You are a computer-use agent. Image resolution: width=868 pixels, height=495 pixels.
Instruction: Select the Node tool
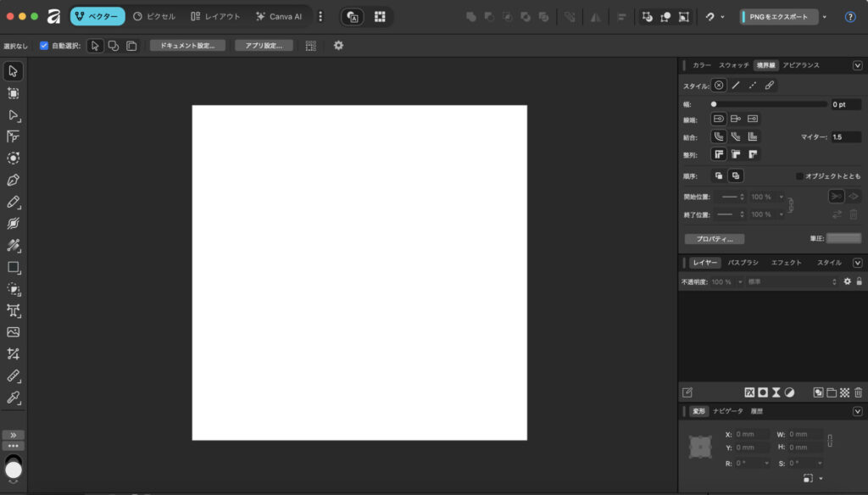tap(13, 114)
